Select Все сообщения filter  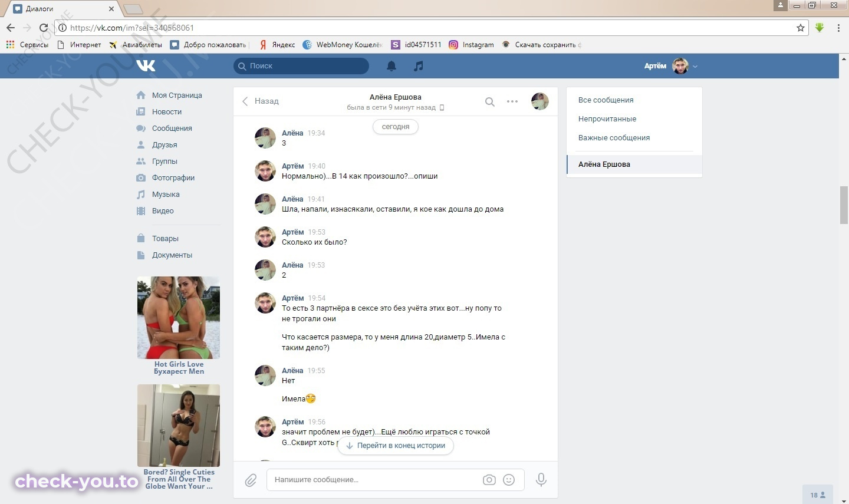606,100
